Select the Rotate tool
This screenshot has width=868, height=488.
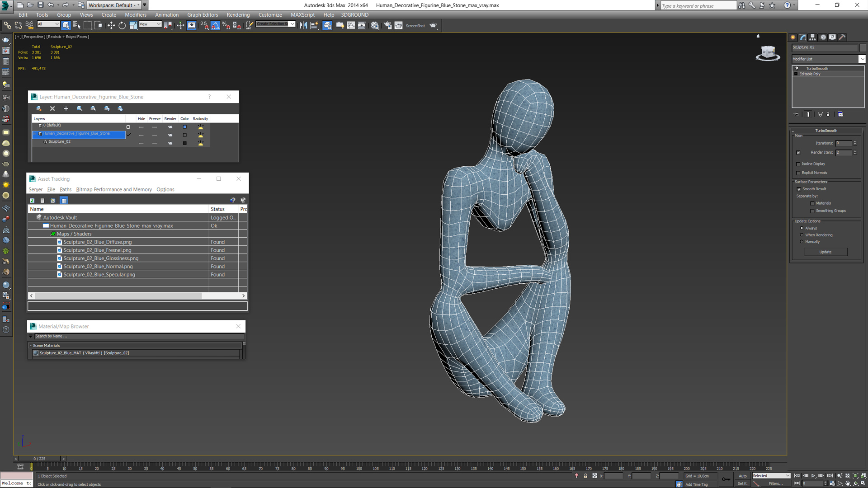(x=122, y=26)
